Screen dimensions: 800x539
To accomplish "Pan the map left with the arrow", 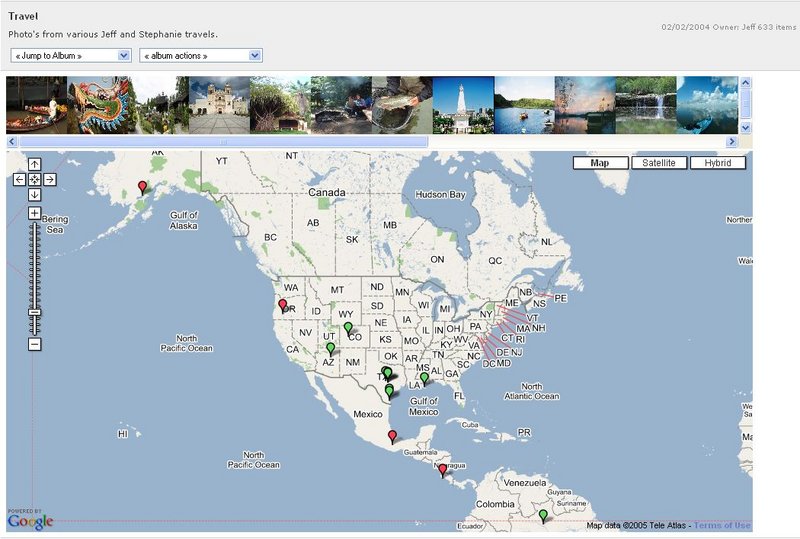I will point(19,180).
